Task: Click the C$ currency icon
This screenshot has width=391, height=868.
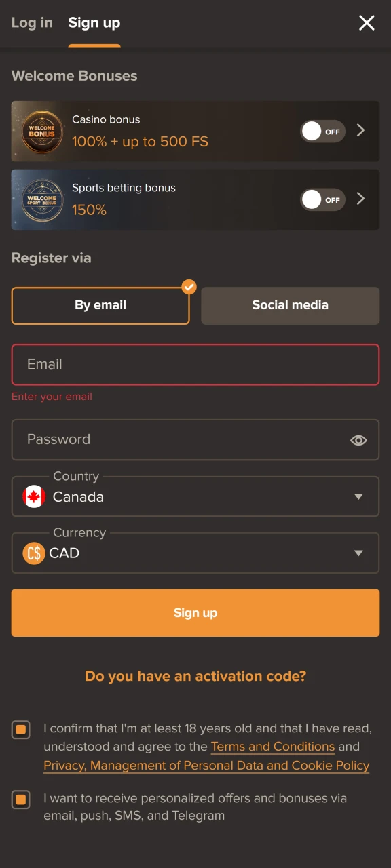Action: 33,553
